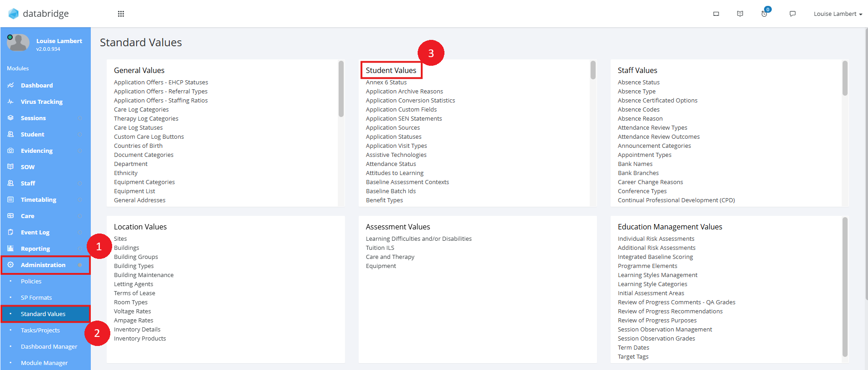Open the Letting Agents link
This screenshot has height=370, width=868.
pos(133,284)
